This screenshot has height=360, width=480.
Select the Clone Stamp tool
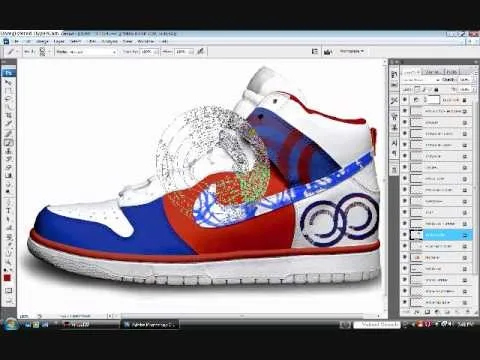pyautogui.click(x=9, y=150)
